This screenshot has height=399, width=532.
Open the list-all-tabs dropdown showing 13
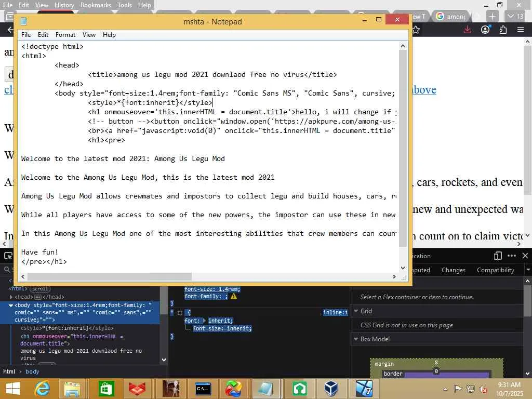[x=515, y=16]
